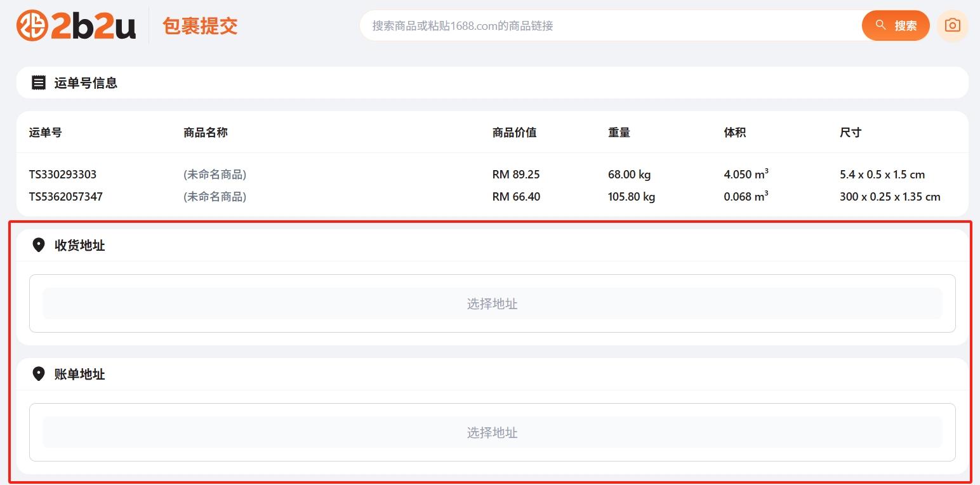Click the 商品价值 column header
The width and height of the screenshot is (980, 485).
tap(514, 132)
